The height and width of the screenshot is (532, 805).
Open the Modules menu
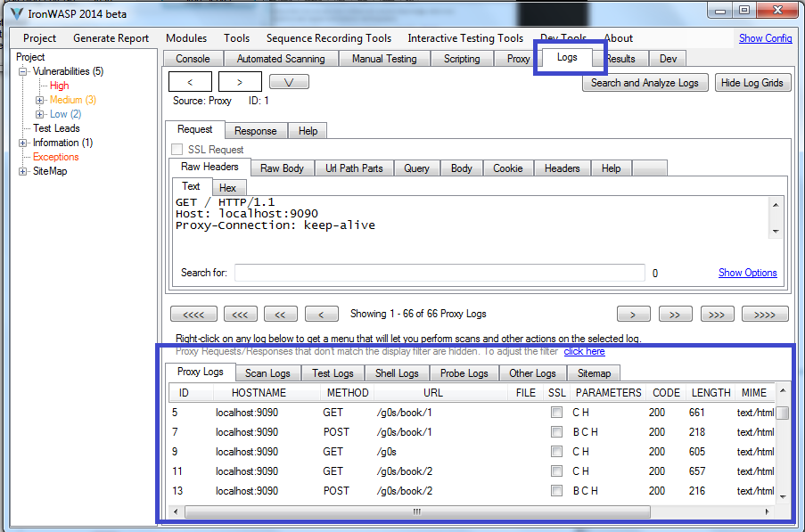186,38
